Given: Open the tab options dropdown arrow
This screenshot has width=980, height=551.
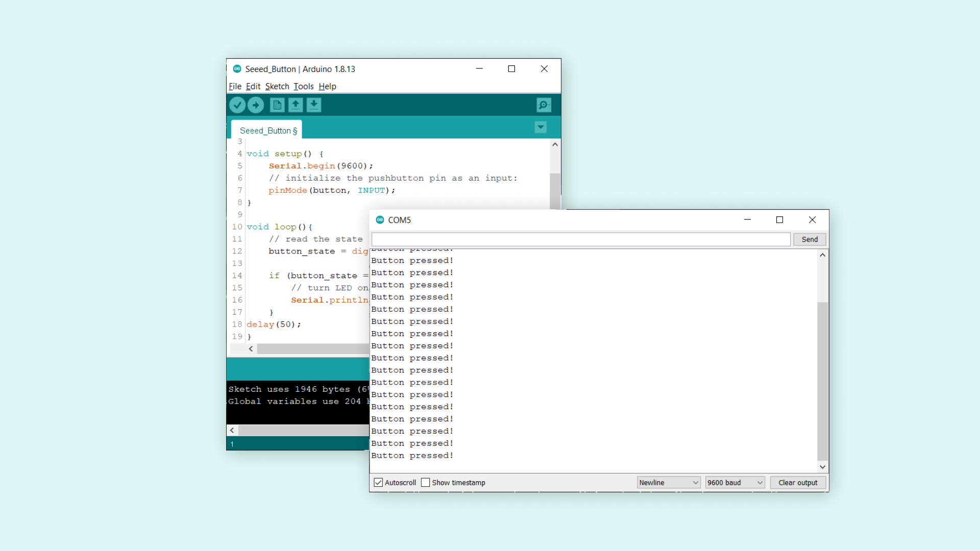Looking at the screenshot, I should pos(541,128).
